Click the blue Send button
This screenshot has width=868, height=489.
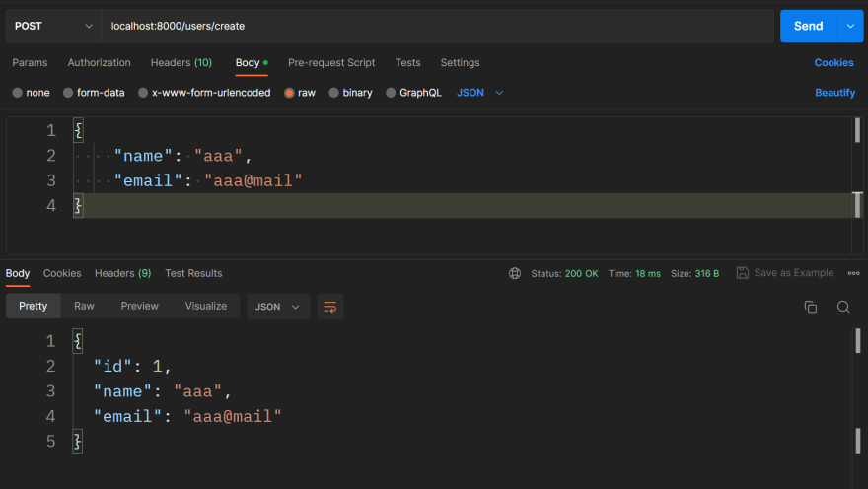tap(808, 26)
